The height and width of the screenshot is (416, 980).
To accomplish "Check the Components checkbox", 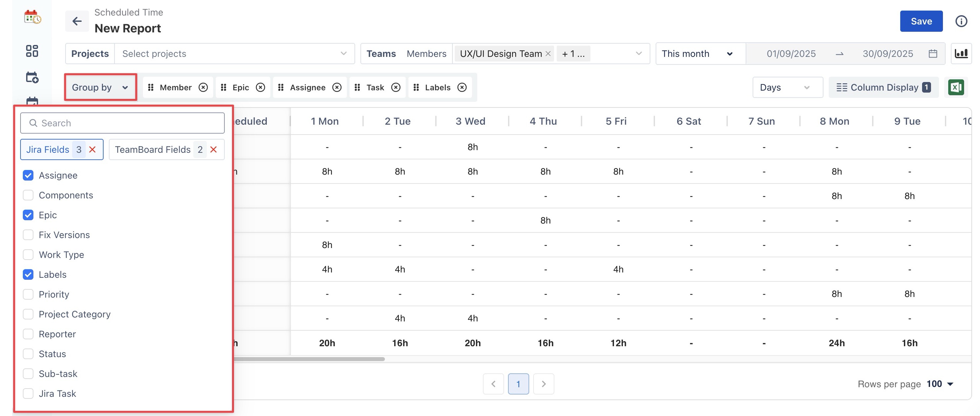I will coord(28,195).
